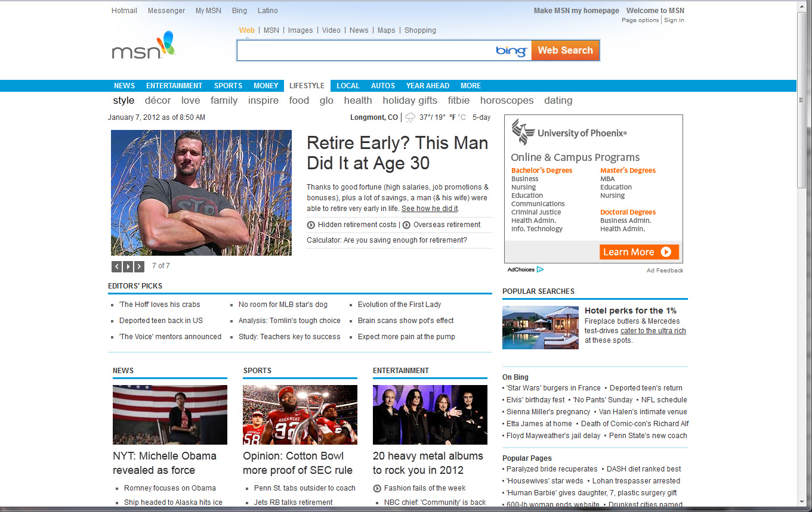Switch temperature to Celsius
This screenshot has width=812, height=512.
(x=462, y=117)
